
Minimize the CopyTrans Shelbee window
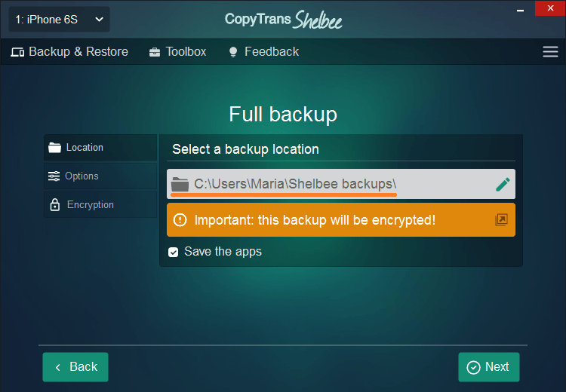(x=520, y=10)
